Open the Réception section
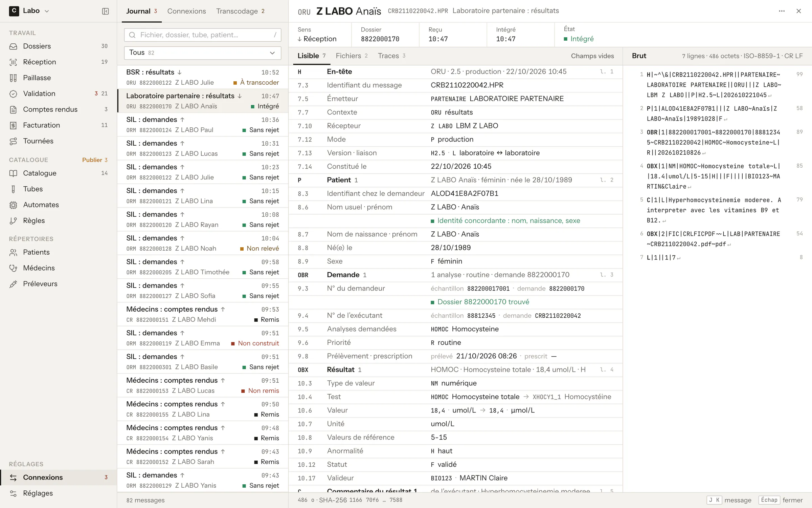Image resolution: width=812 pixels, height=508 pixels. point(58,62)
